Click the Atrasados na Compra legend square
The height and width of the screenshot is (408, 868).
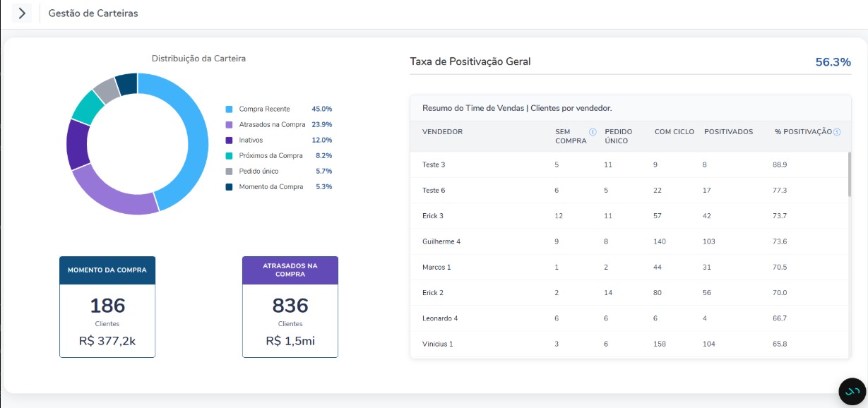pyautogui.click(x=229, y=125)
